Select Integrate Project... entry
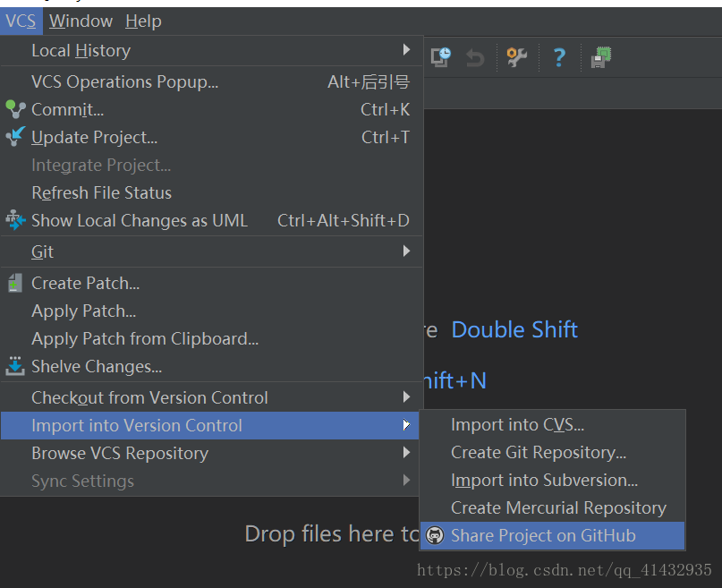The height and width of the screenshot is (588, 722). point(211,165)
